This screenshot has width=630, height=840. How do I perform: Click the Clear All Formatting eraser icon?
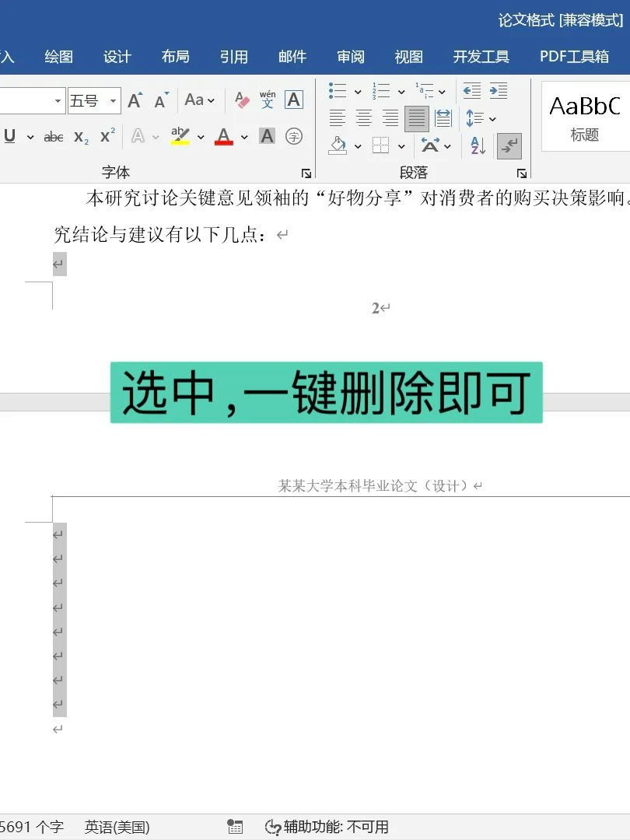tap(242, 100)
